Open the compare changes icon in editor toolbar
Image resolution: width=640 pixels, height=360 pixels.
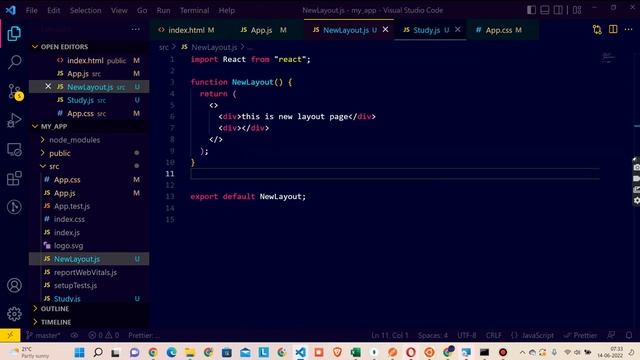coord(597,29)
